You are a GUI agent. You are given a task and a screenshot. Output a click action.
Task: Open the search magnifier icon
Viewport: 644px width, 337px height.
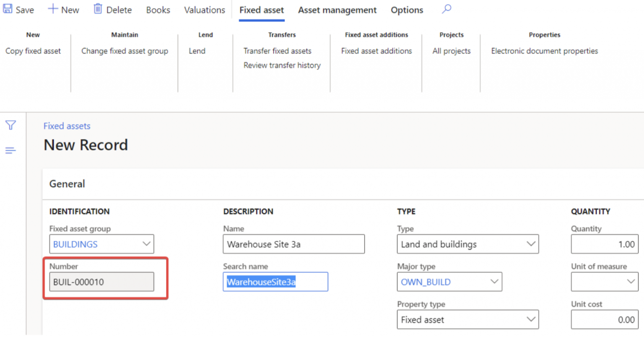coord(446,9)
